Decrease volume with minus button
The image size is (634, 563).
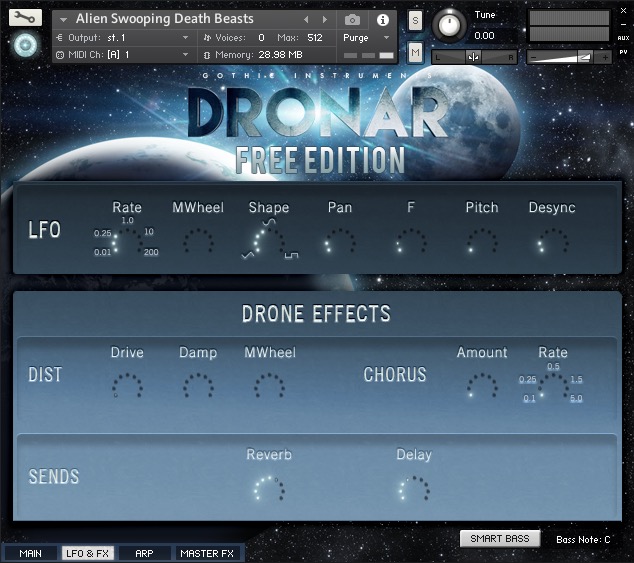pyautogui.click(x=533, y=58)
